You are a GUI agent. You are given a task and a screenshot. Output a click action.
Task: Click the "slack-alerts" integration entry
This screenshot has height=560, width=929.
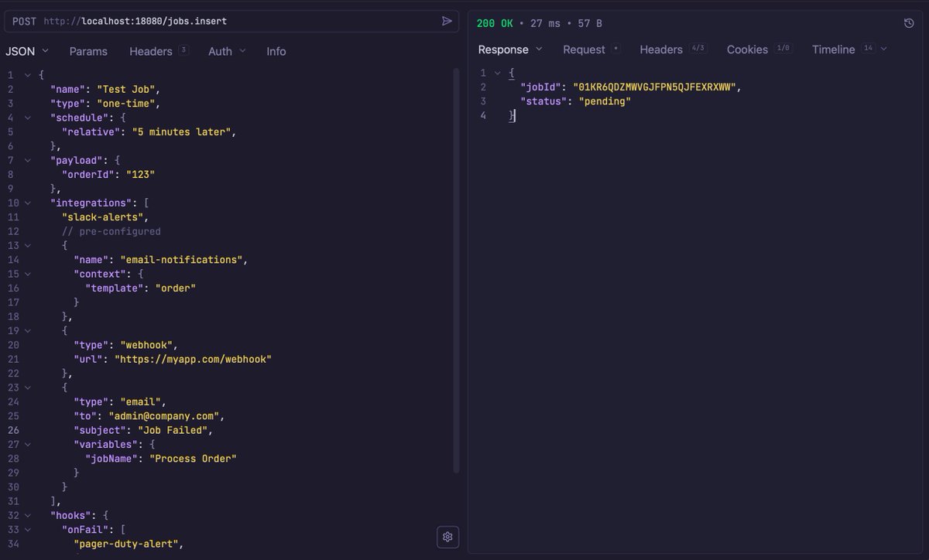pyautogui.click(x=105, y=217)
